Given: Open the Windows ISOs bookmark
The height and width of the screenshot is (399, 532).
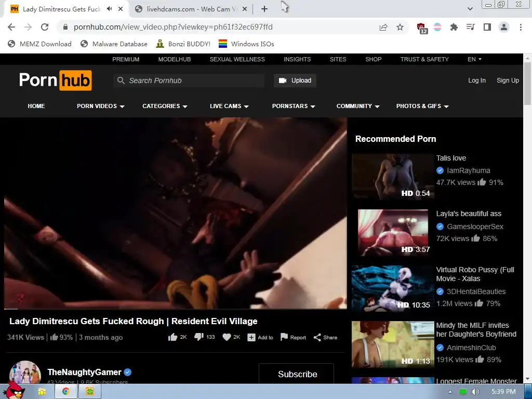Looking at the screenshot, I should (x=246, y=44).
